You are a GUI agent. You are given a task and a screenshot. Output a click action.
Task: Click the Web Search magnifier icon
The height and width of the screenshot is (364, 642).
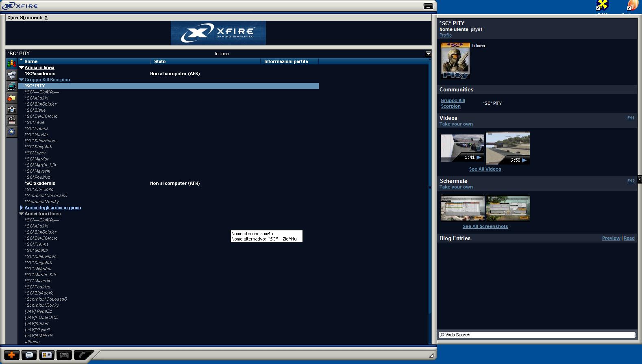pos(442,335)
